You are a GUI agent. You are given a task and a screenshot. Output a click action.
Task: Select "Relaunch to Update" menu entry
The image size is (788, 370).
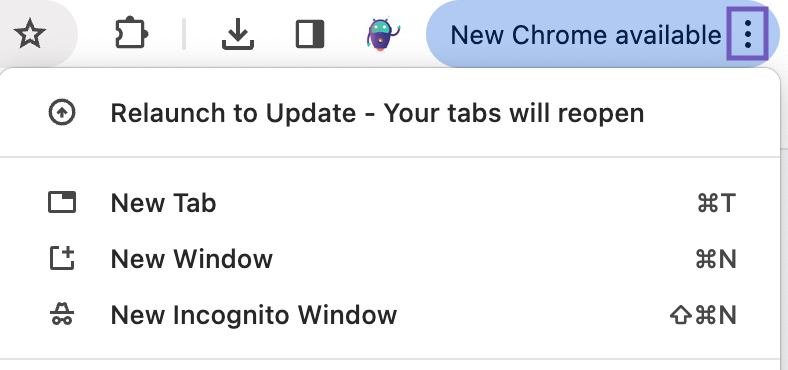390,113
